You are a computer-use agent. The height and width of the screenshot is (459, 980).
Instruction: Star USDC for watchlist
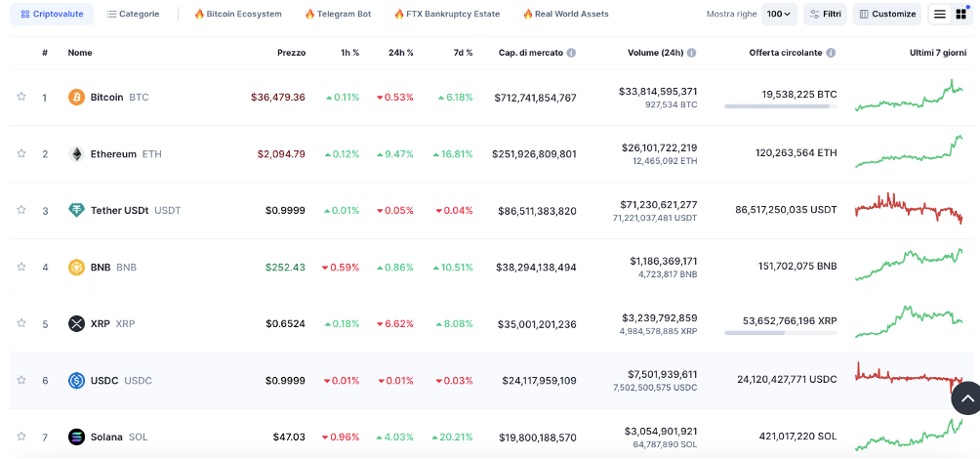click(x=21, y=380)
